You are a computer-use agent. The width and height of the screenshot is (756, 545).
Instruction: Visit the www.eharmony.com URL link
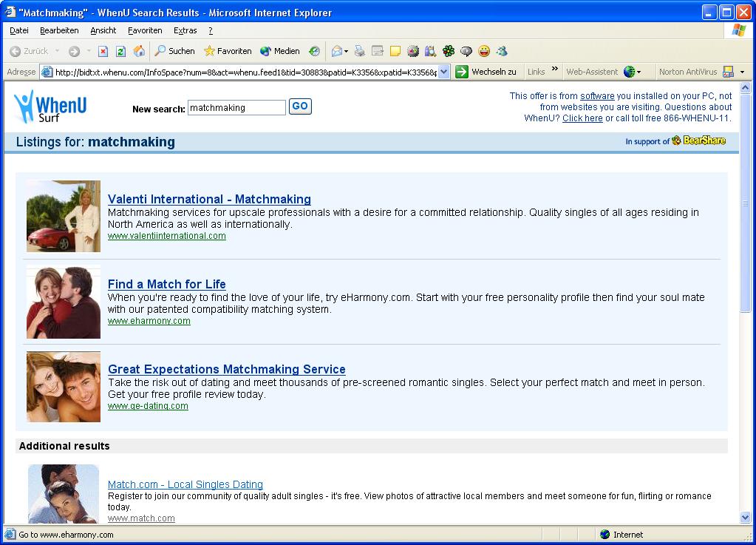coord(149,321)
